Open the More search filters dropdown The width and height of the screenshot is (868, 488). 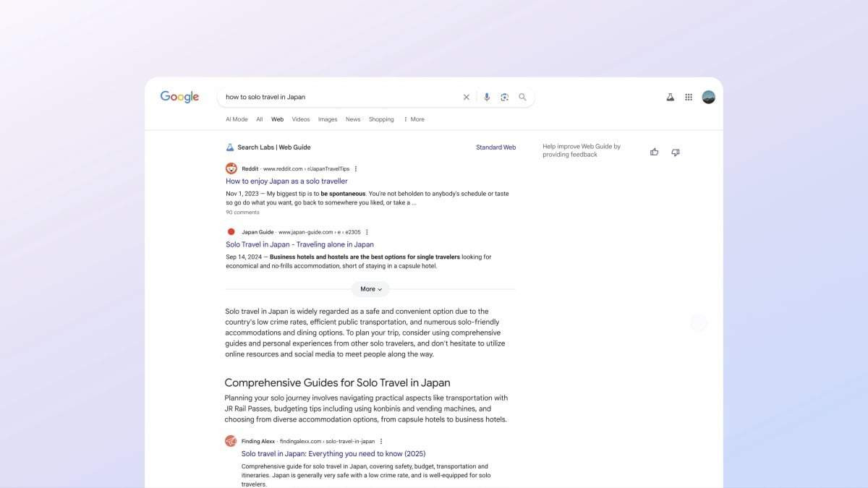point(414,119)
